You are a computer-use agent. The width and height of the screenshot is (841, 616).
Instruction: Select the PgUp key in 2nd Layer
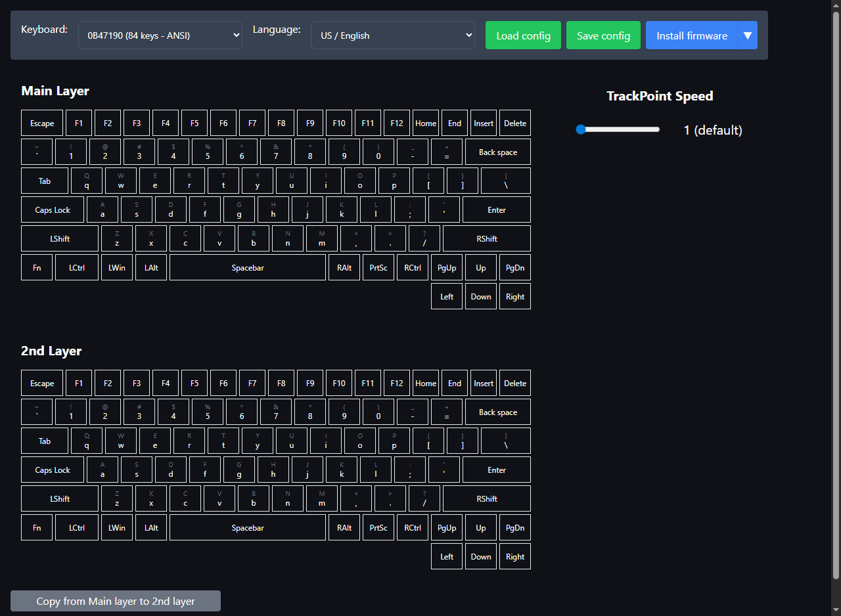[447, 528]
